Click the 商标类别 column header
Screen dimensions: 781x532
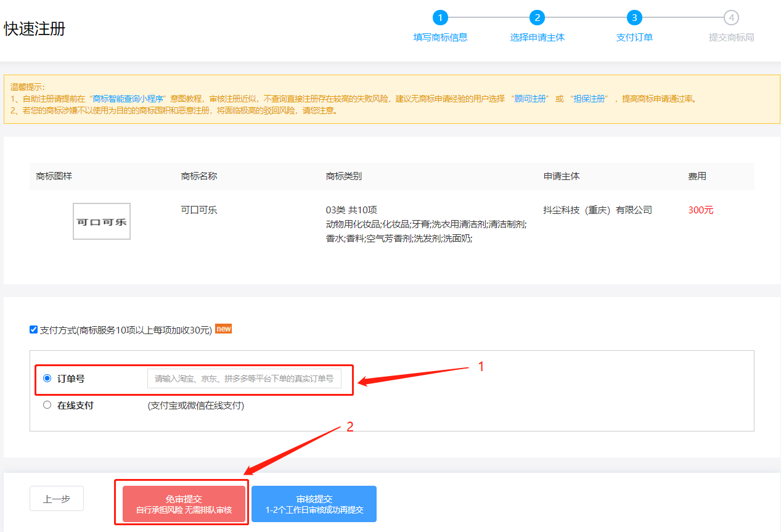(x=344, y=176)
